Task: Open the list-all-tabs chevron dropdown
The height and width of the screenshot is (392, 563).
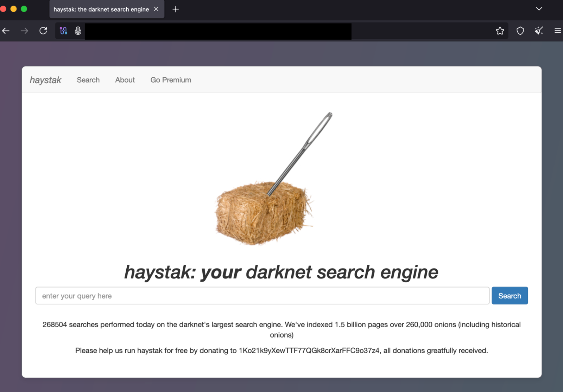Action: (x=539, y=8)
